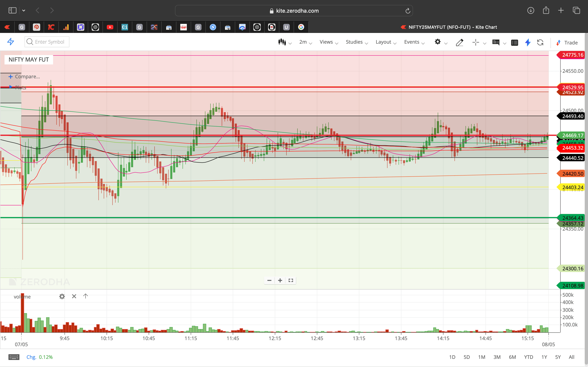Toggle fullscreen chart mode
This screenshot has width=588, height=367.
point(291,280)
